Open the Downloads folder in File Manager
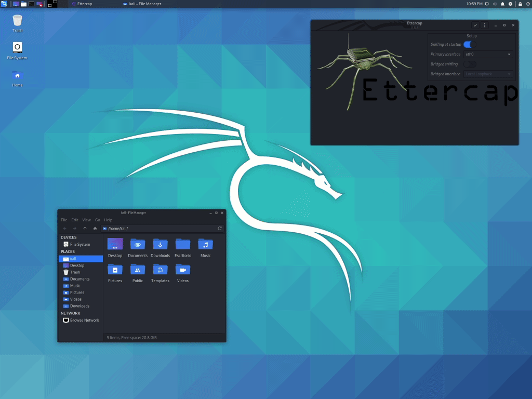This screenshot has width=532, height=399. tap(160, 244)
